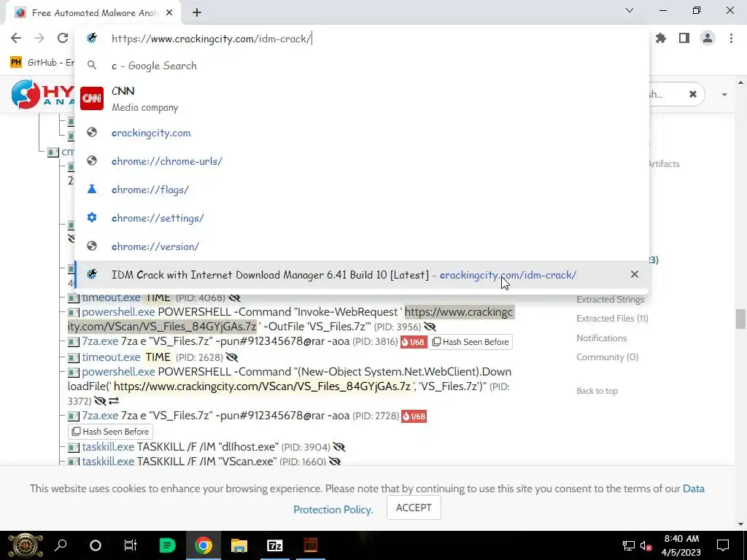Open the Extracted Strings sidebar link
The image size is (747, 560).
[611, 300]
